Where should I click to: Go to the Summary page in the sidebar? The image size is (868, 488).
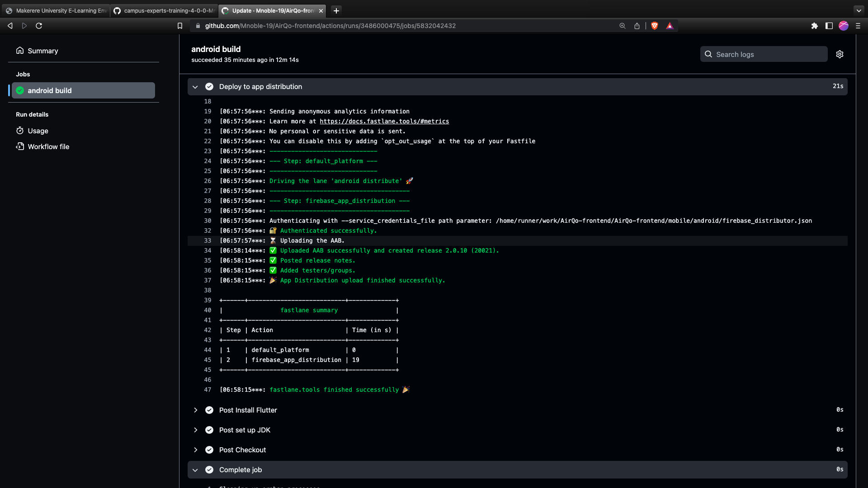pos(43,51)
